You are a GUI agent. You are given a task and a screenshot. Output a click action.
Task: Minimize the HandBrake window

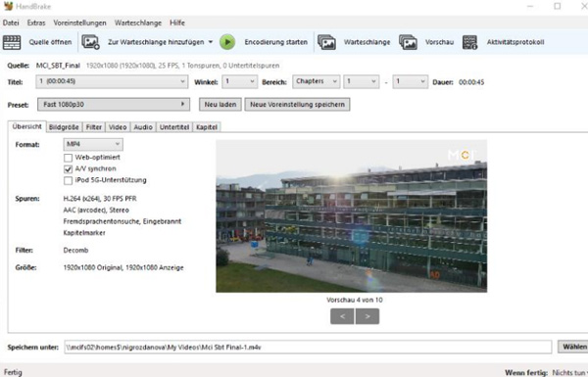tap(530, 7)
